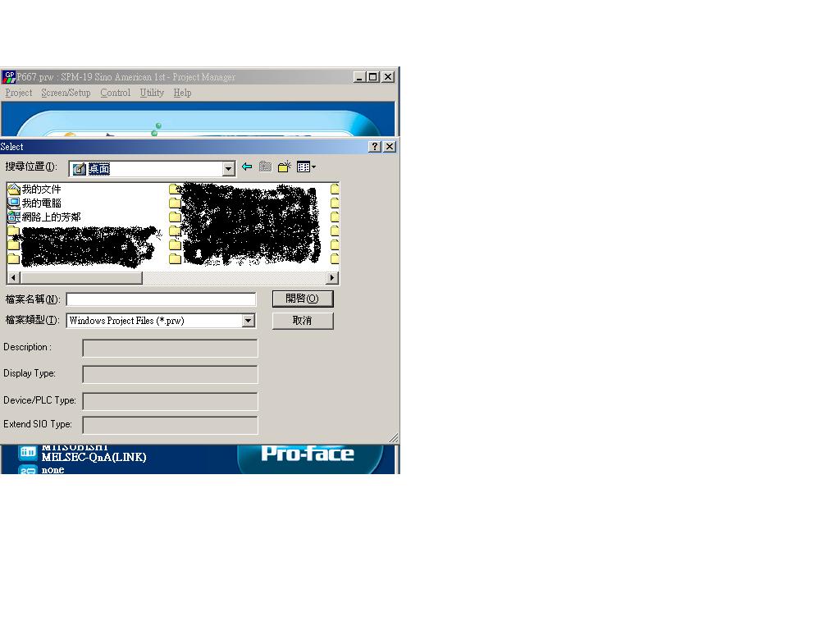This screenshot has height=630, width=840.
Task: Click the file list's left scroll arrow
Action: 13,278
